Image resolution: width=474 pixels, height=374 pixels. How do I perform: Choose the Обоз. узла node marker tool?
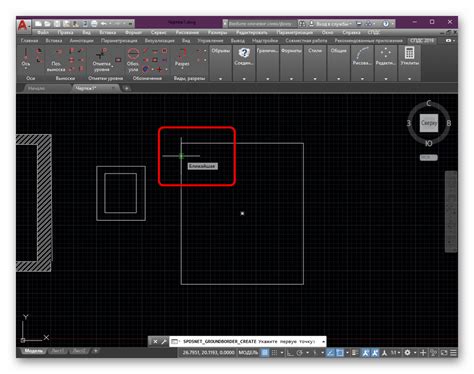point(133,60)
